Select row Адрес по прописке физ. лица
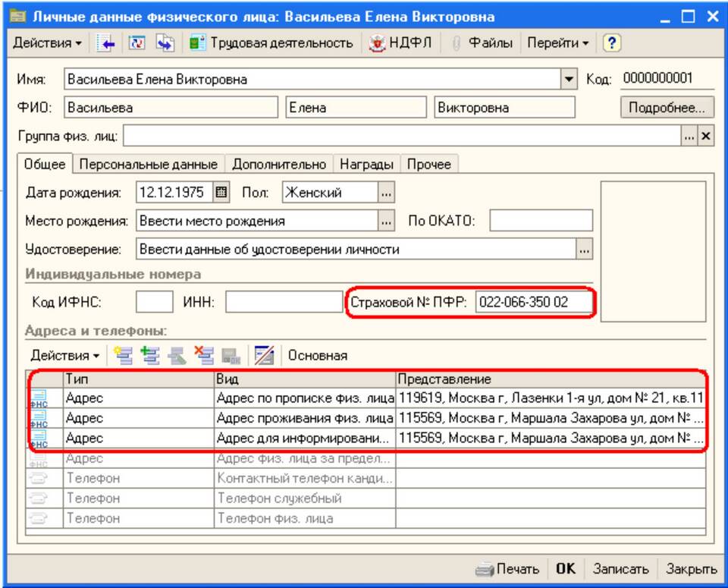 366,398
